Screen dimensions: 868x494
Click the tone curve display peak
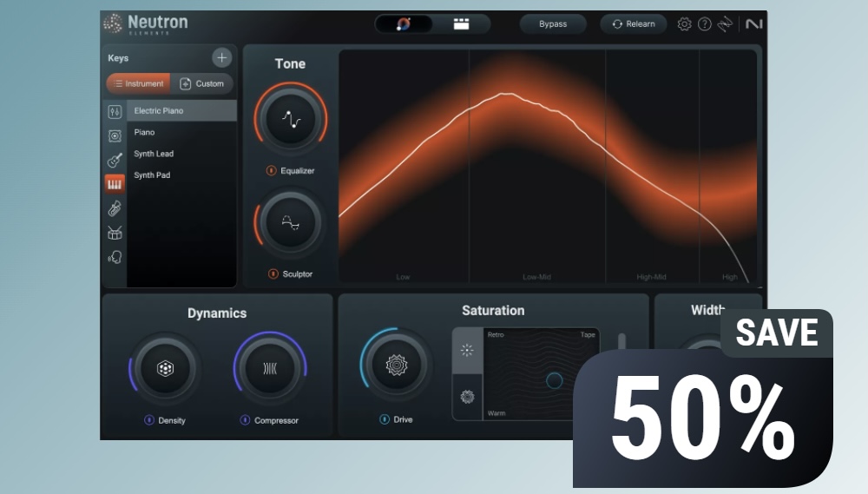[505, 94]
